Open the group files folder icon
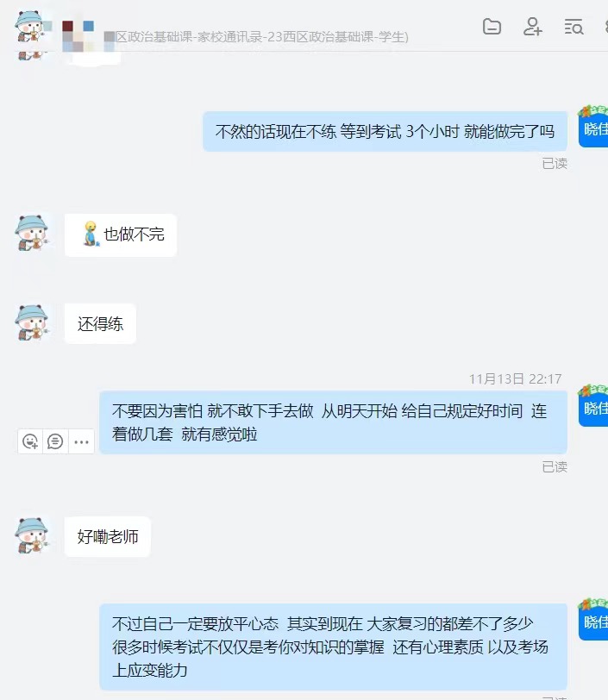 pyautogui.click(x=492, y=27)
